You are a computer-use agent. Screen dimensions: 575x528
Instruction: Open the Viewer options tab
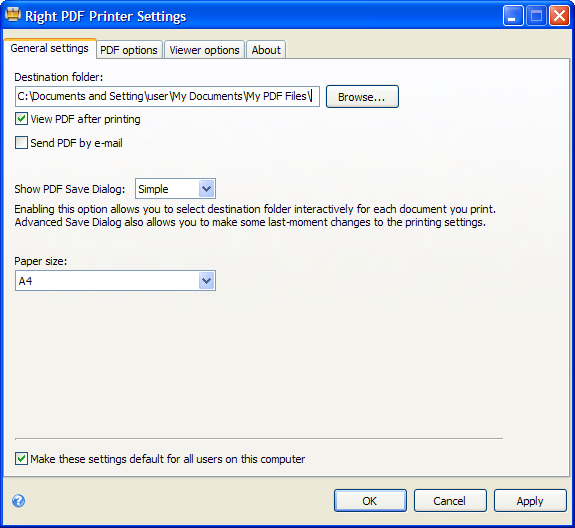204,50
